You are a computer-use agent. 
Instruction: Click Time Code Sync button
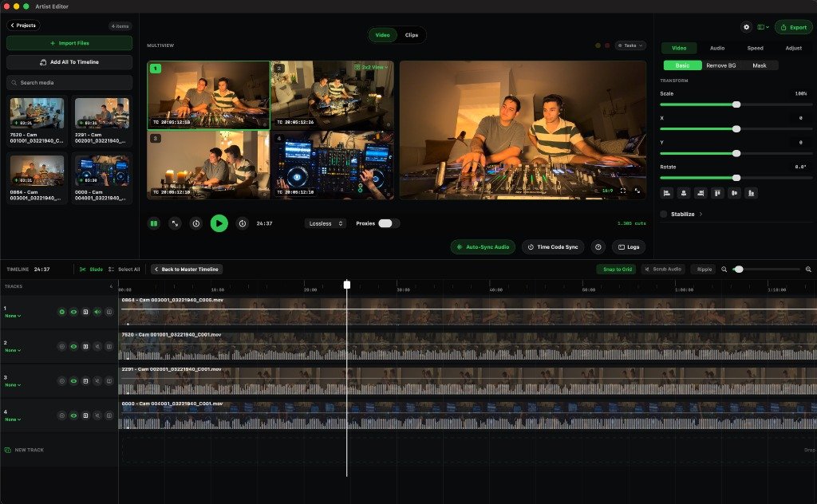click(x=553, y=246)
